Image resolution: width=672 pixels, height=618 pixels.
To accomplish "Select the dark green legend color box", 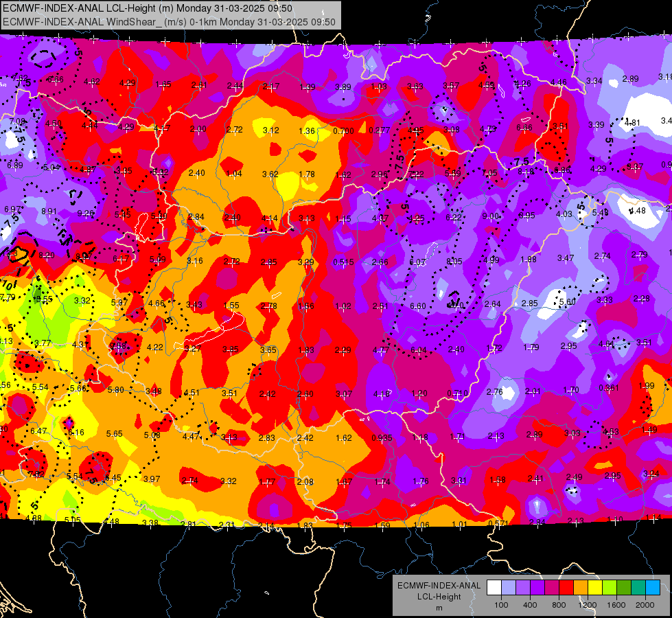I will coord(623,588).
